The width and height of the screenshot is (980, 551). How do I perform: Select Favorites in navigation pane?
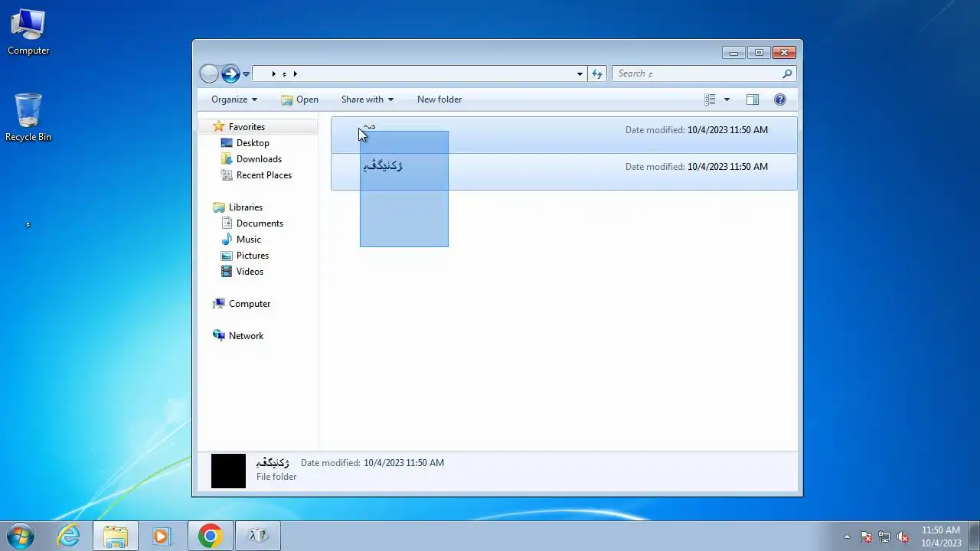247,127
